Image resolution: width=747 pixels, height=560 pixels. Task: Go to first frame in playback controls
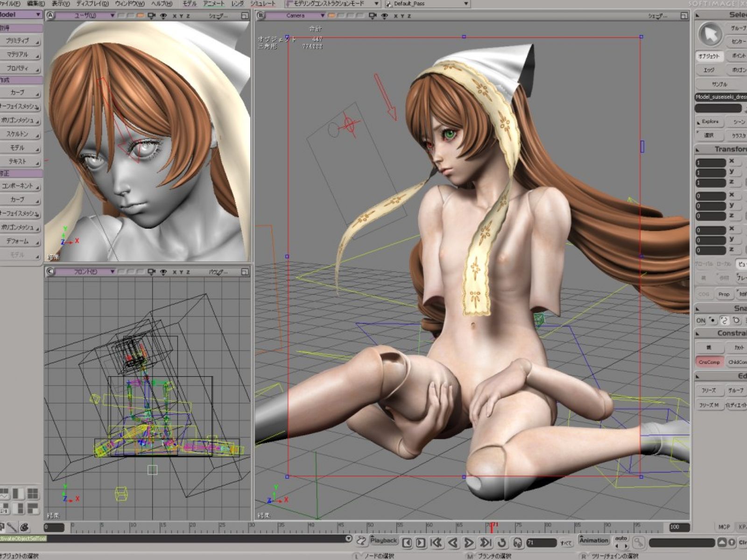[x=437, y=542]
